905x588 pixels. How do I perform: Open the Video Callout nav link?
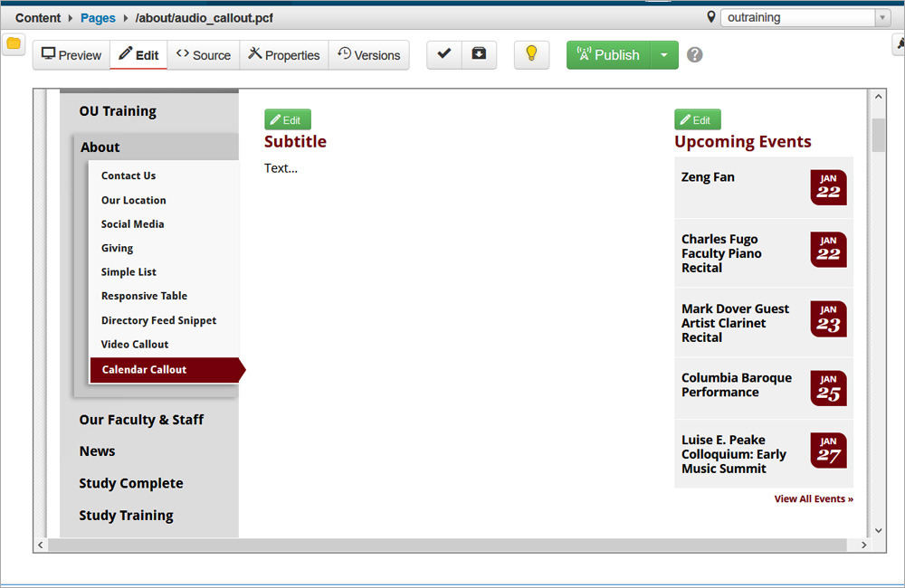pos(135,345)
